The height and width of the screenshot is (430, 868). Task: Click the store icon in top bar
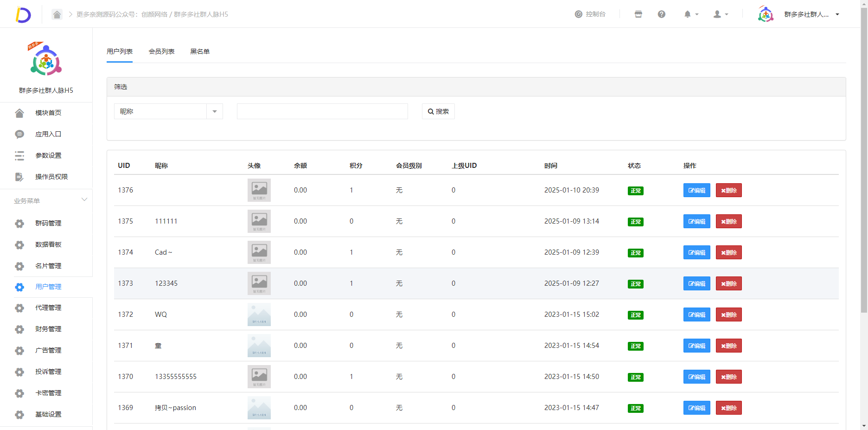[638, 14]
